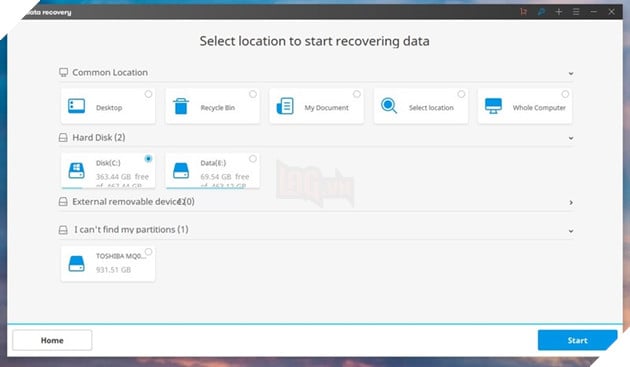Image resolution: width=630 pixels, height=367 pixels.
Task: Open the hamburger menu in title bar
Action: (576, 12)
